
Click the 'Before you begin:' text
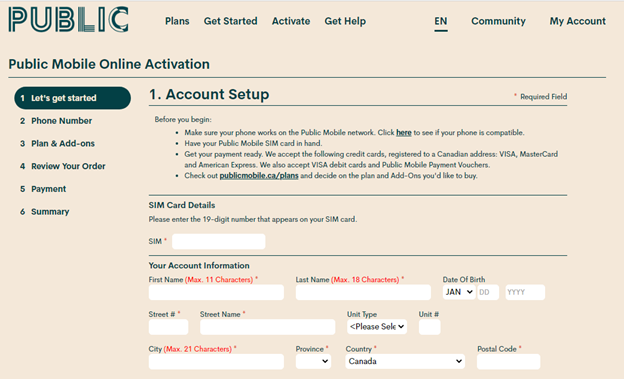(x=183, y=119)
